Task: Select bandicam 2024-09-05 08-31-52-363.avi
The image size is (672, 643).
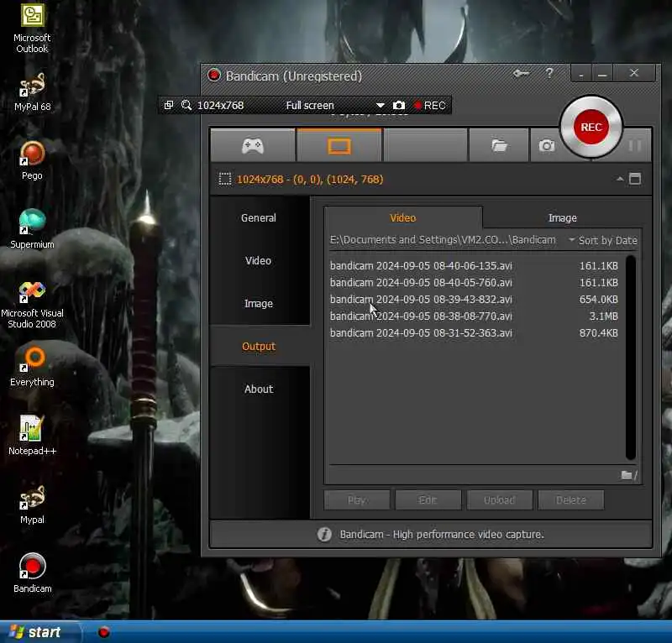Action: 474,333
